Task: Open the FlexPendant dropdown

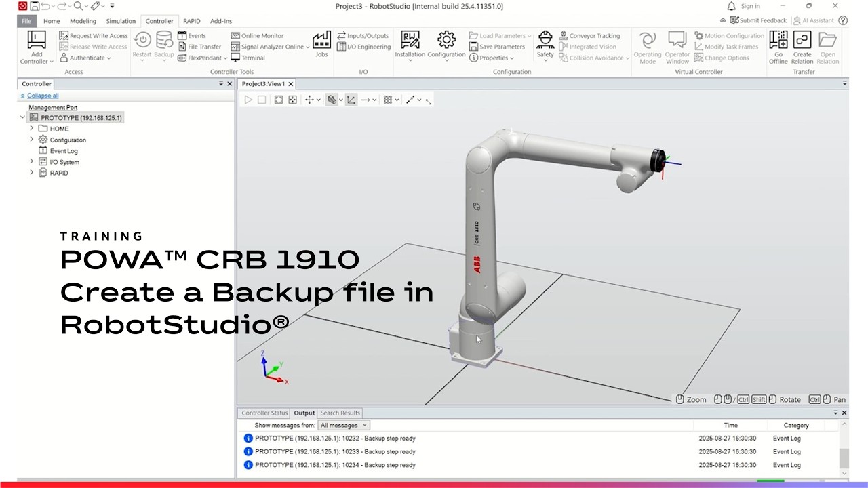Action: 203,58
